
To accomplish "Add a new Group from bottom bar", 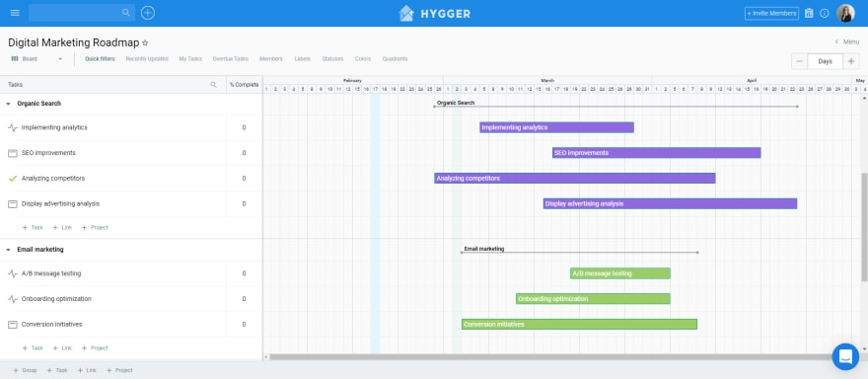I will (x=25, y=370).
